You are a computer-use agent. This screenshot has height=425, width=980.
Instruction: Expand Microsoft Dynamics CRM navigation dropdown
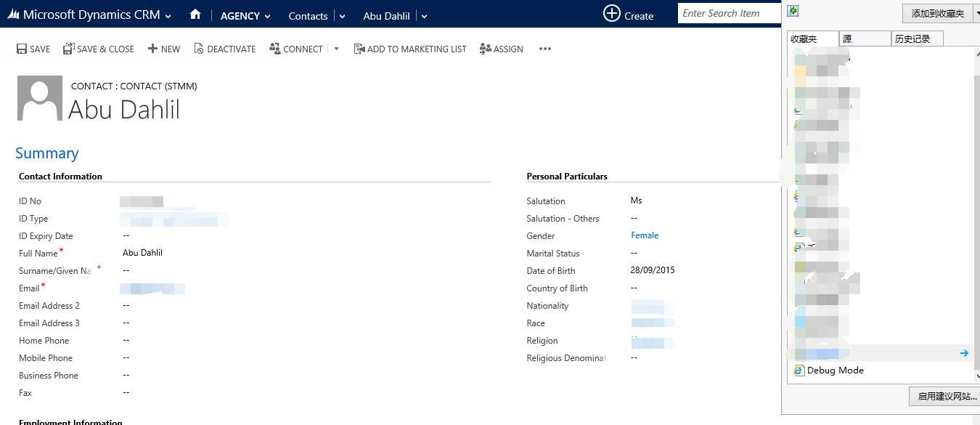click(168, 16)
